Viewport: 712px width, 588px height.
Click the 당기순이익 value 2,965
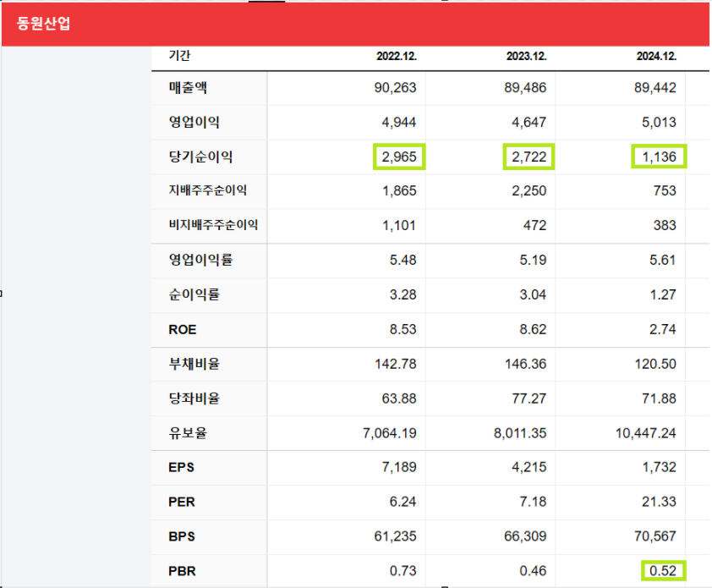tap(398, 157)
